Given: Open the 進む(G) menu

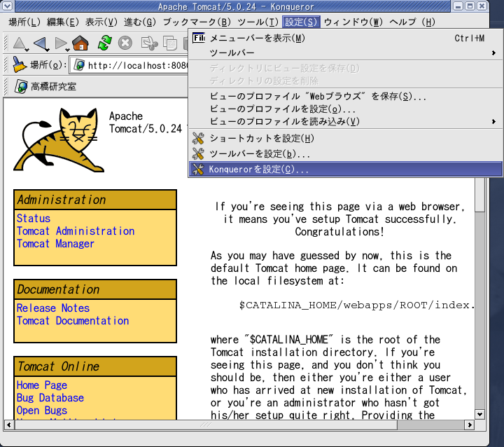Looking at the screenshot, I should point(140,22).
